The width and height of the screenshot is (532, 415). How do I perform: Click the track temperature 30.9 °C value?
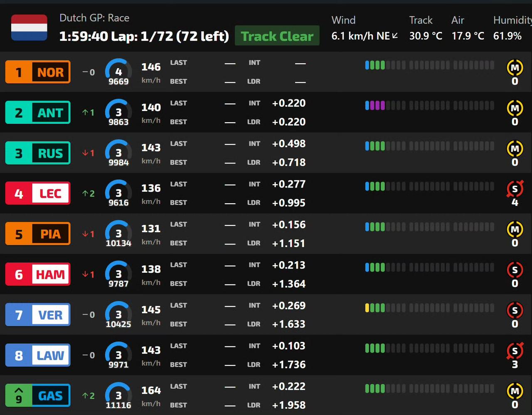pyautogui.click(x=426, y=36)
